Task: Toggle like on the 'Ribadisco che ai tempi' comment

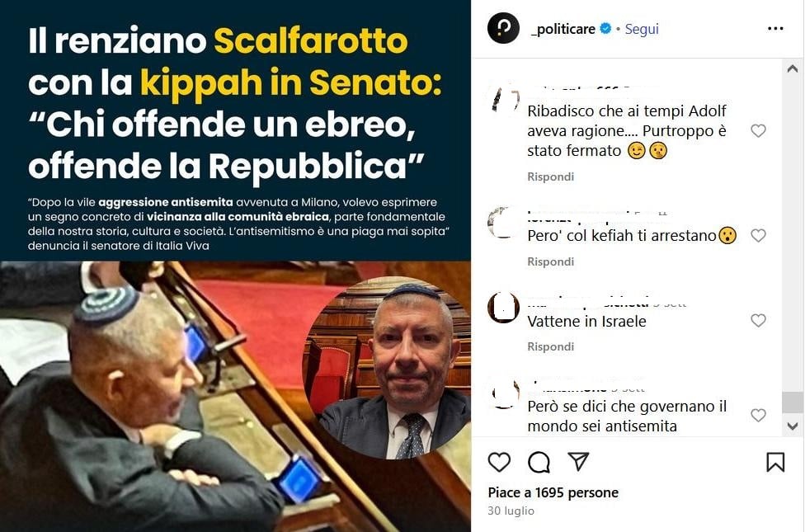Action: coord(758,131)
